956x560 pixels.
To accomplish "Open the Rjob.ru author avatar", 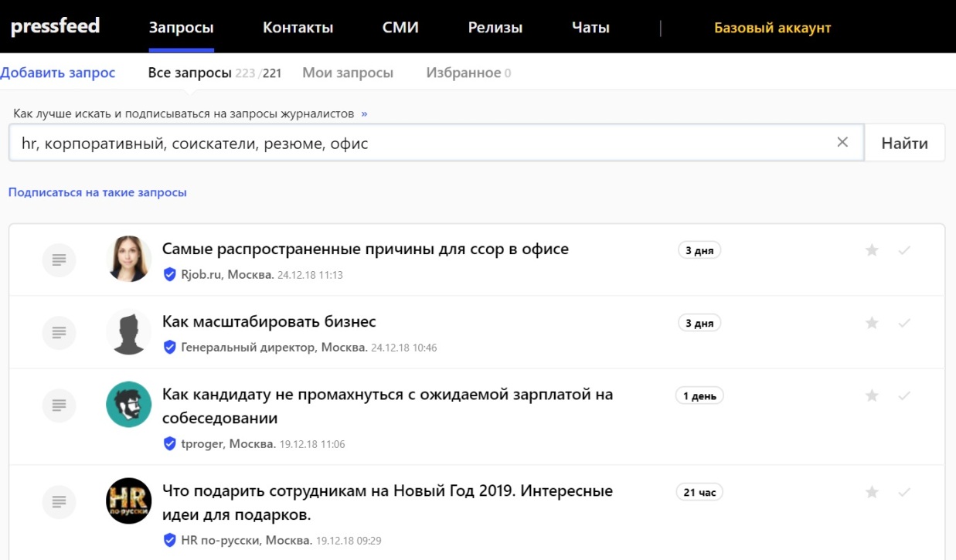I will pyautogui.click(x=128, y=259).
